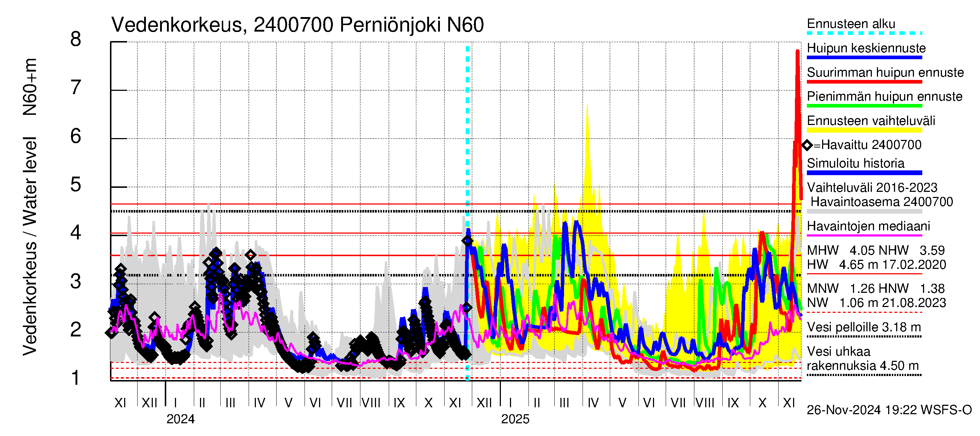The width and height of the screenshot is (980, 436).
Task: Click the 'Ennusteen alku' legend label
Action: (851, 24)
